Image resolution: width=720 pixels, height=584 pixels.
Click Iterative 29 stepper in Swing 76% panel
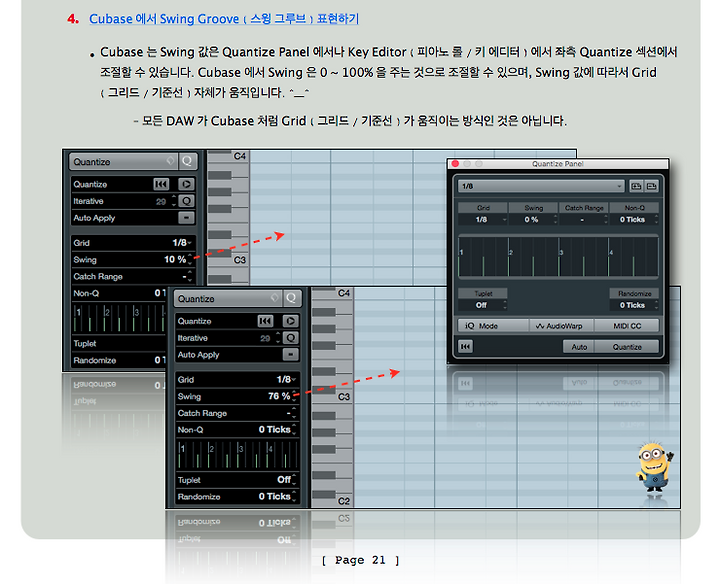pyautogui.click(x=278, y=338)
